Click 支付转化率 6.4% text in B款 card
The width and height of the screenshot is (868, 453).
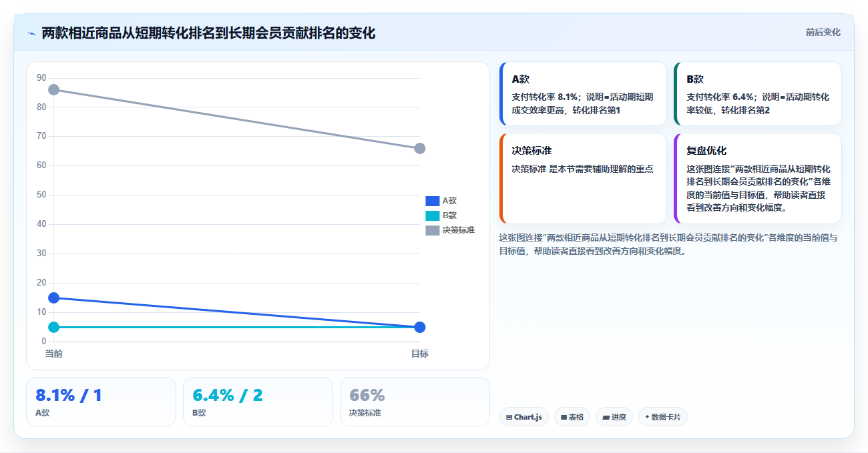(720, 97)
